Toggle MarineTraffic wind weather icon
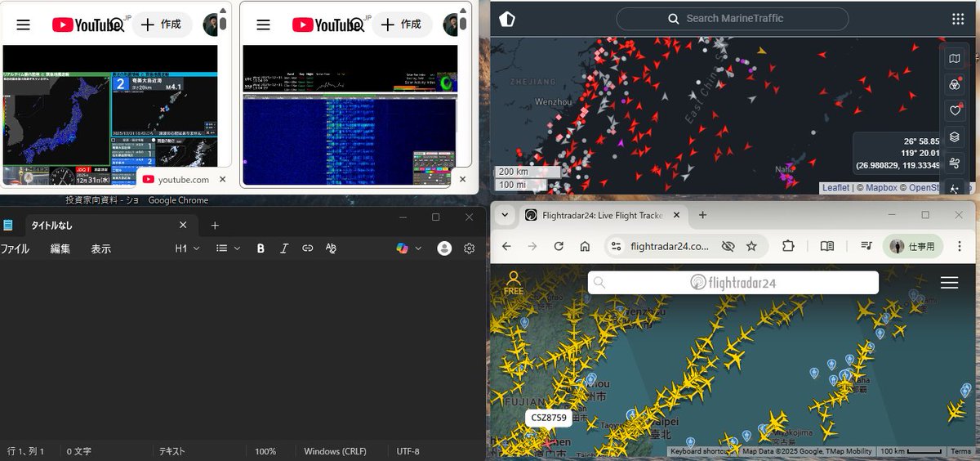This screenshot has width=980, height=461. tap(955, 163)
